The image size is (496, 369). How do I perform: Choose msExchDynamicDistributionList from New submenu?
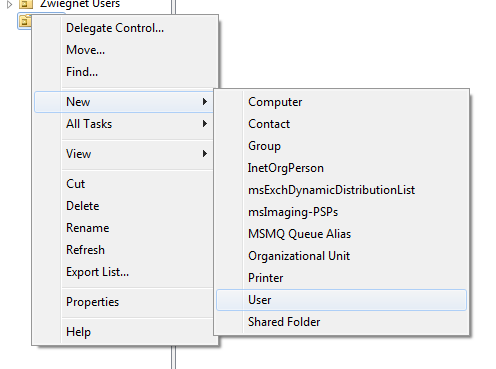(x=341, y=190)
